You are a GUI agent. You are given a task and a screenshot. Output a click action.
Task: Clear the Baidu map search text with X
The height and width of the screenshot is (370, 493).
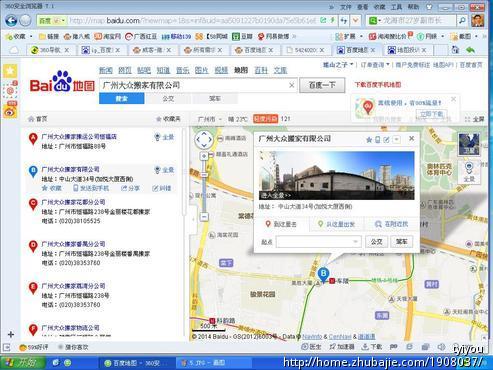click(x=291, y=85)
